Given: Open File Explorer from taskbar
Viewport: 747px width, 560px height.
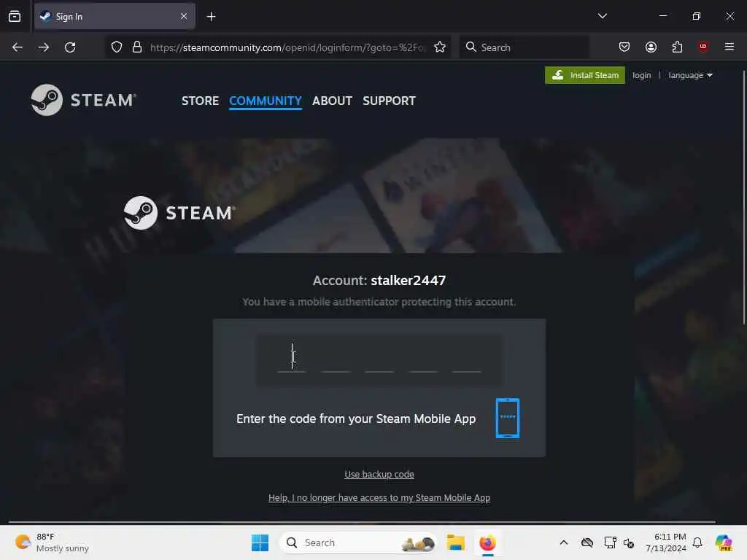Looking at the screenshot, I should (x=455, y=542).
